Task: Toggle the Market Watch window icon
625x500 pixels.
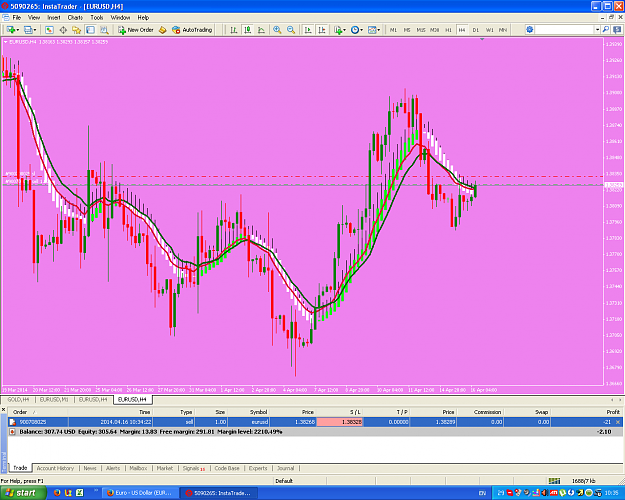Action: click(49, 30)
